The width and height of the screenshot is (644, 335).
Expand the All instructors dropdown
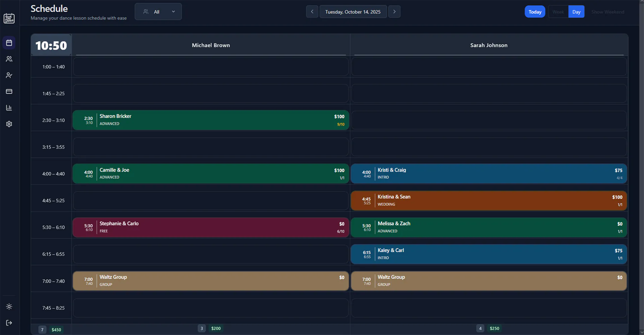coord(158,12)
